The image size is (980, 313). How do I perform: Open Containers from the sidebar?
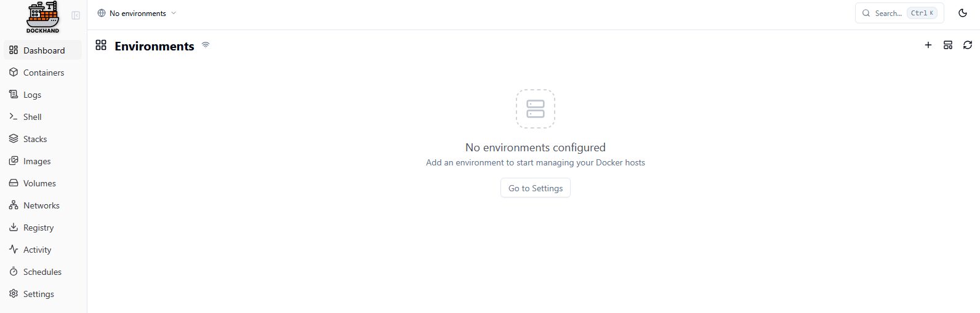(43, 73)
